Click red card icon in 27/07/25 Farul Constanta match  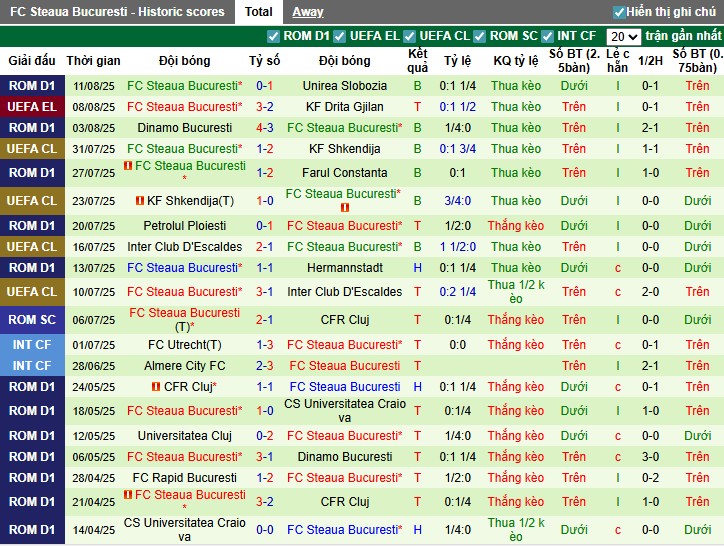[x=128, y=166]
